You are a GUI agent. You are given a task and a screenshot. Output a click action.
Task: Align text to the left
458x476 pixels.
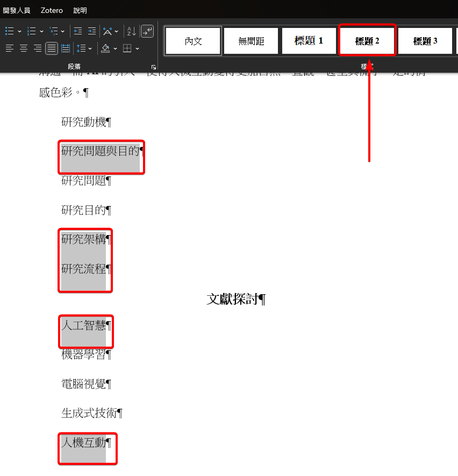(x=9, y=48)
